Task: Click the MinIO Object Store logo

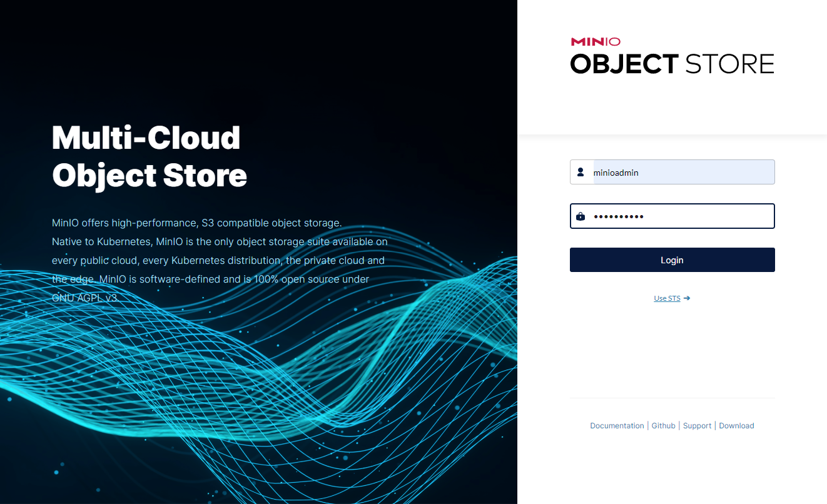Action: click(672, 56)
